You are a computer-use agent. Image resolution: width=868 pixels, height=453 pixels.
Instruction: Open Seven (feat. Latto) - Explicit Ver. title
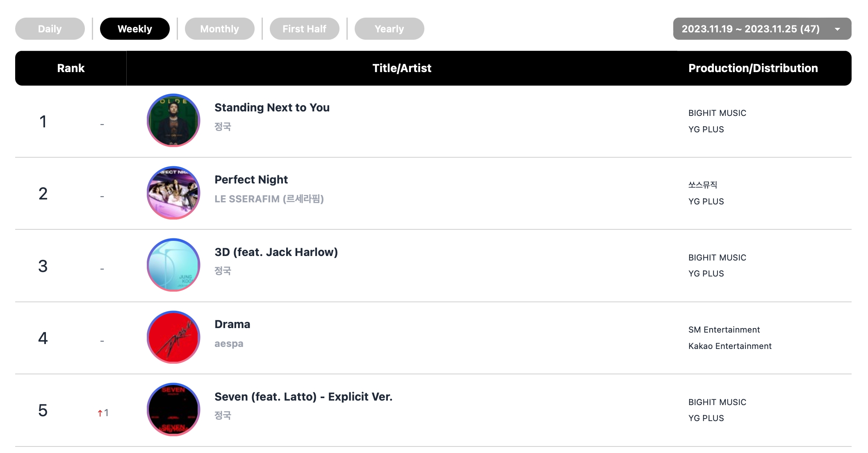click(303, 396)
